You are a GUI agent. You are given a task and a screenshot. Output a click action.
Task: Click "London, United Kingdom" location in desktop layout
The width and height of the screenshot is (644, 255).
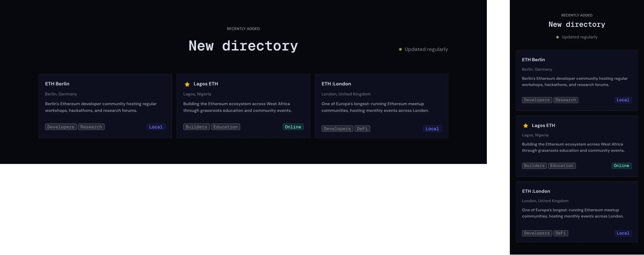[346, 94]
